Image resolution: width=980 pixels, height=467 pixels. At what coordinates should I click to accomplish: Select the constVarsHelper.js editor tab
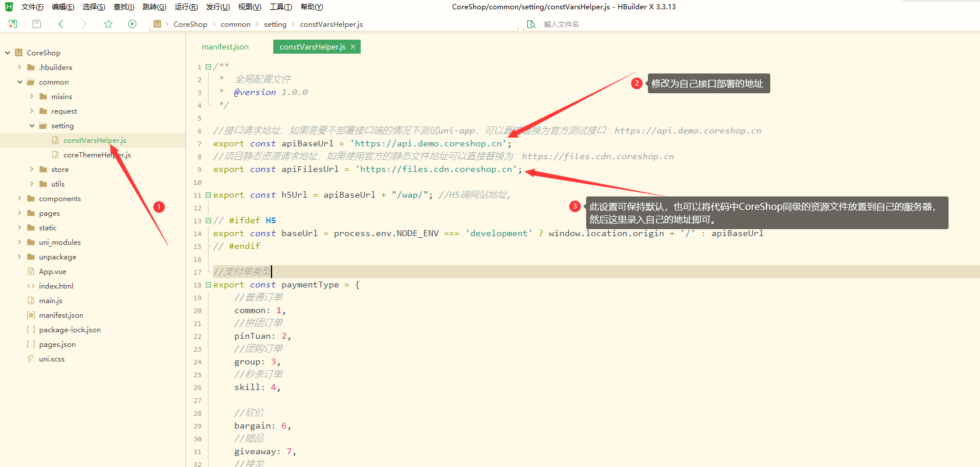(x=317, y=47)
